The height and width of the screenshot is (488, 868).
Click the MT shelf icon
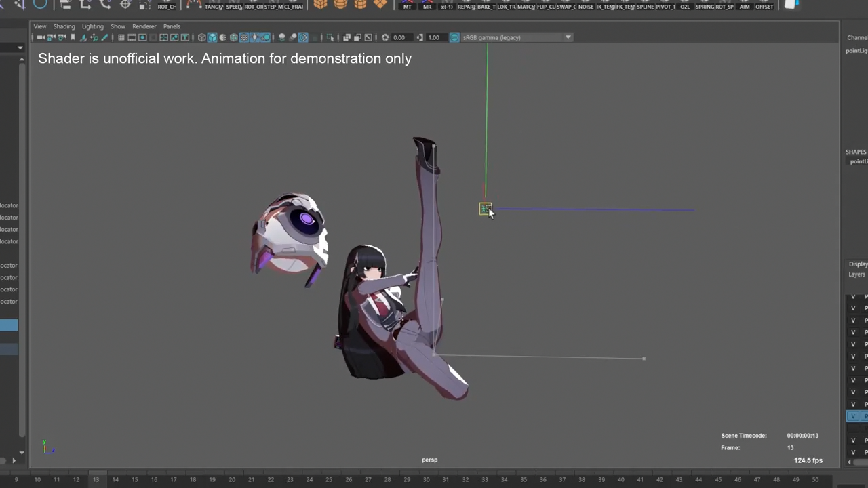[407, 5]
